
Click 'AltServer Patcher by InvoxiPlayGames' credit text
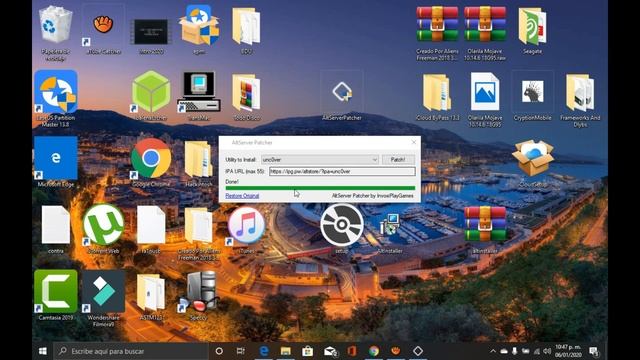pos(373,196)
